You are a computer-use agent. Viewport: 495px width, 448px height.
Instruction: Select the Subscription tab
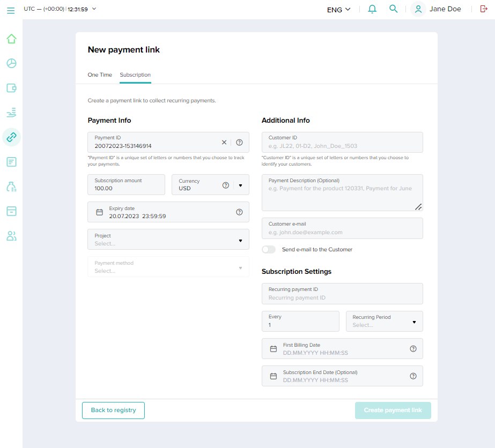click(135, 75)
